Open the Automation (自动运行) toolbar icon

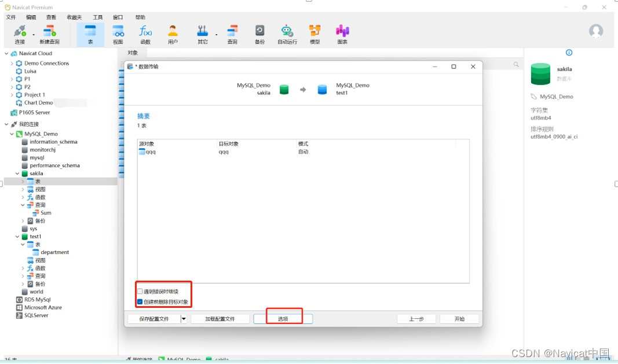coord(287,35)
